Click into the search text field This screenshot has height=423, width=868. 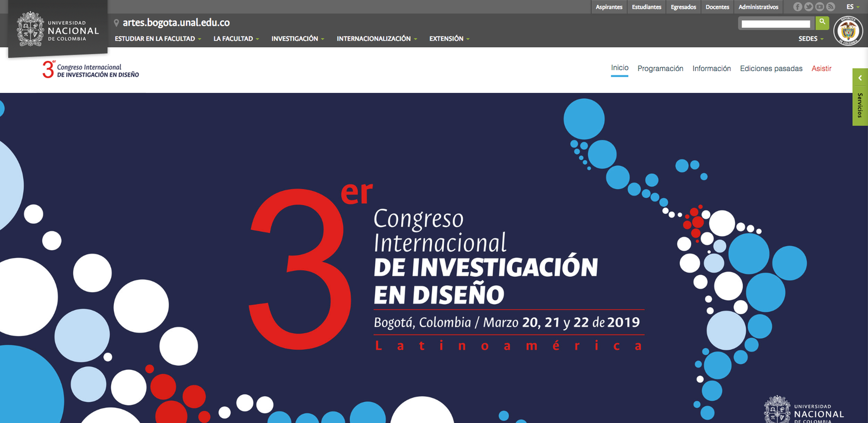coord(776,23)
